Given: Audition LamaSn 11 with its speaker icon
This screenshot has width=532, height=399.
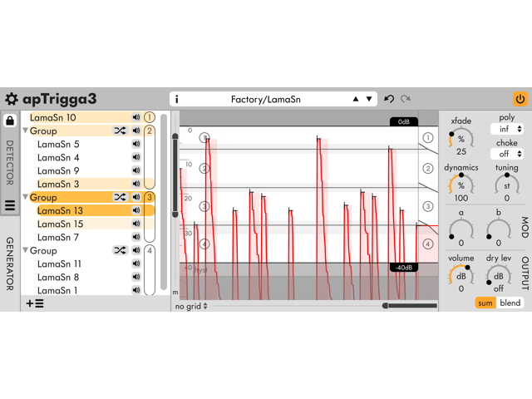Looking at the screenshot, I should click(136, 264).
